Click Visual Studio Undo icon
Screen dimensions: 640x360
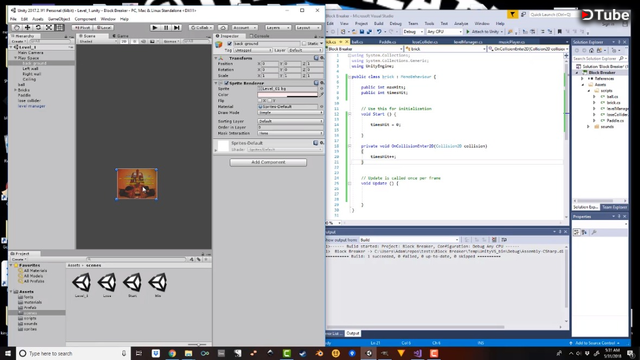[x=379, y=32]
